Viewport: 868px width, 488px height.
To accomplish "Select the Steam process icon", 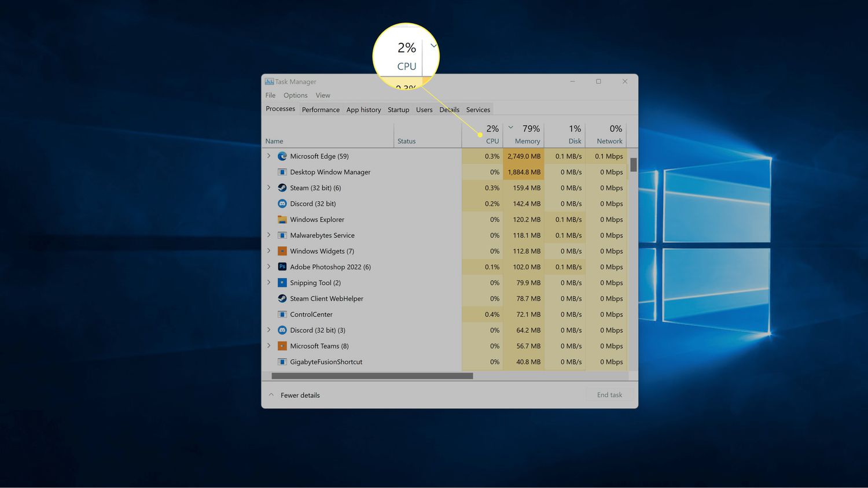I will pyautogui.click(x=282, y=188).
